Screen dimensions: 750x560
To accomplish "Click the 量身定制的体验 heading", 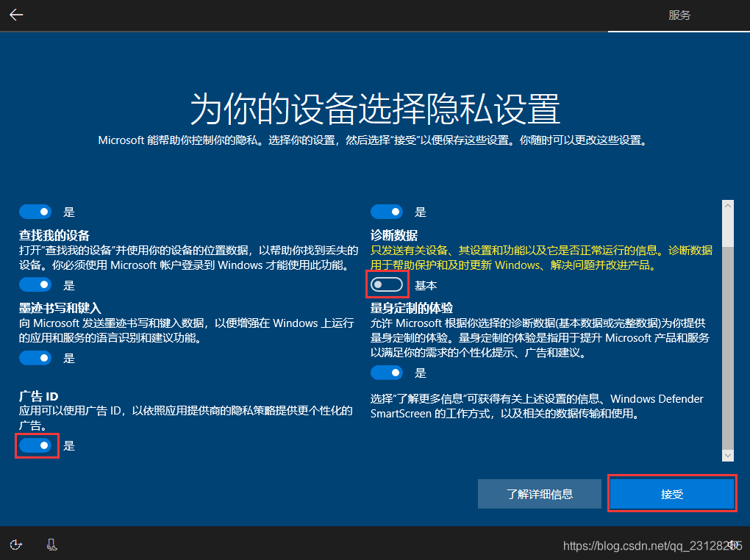I will click(411, 309).
